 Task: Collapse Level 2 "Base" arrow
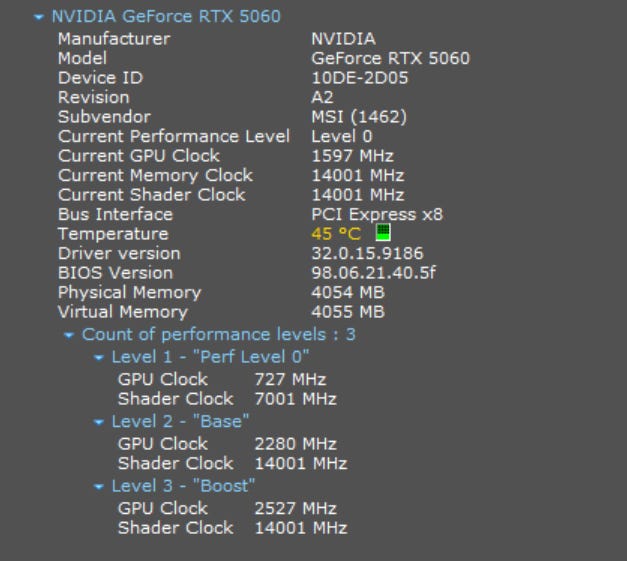pyautogui.click(x=99, y=422)
